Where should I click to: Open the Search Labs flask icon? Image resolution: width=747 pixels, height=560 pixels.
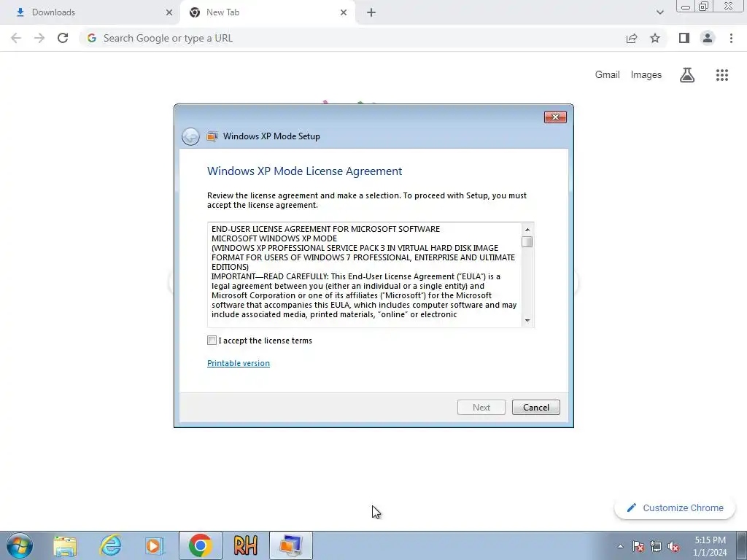(687, 75)
